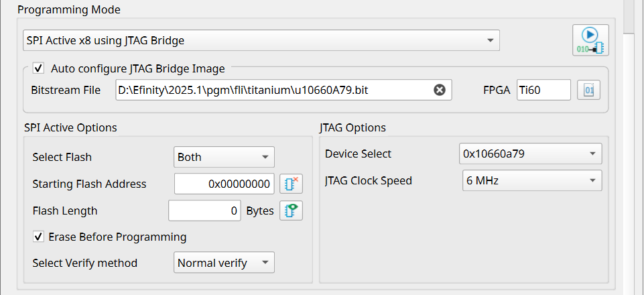644x295 pixels.
Task: Click the FPGA field showing Ti60
Action: [x=543, y=90]
